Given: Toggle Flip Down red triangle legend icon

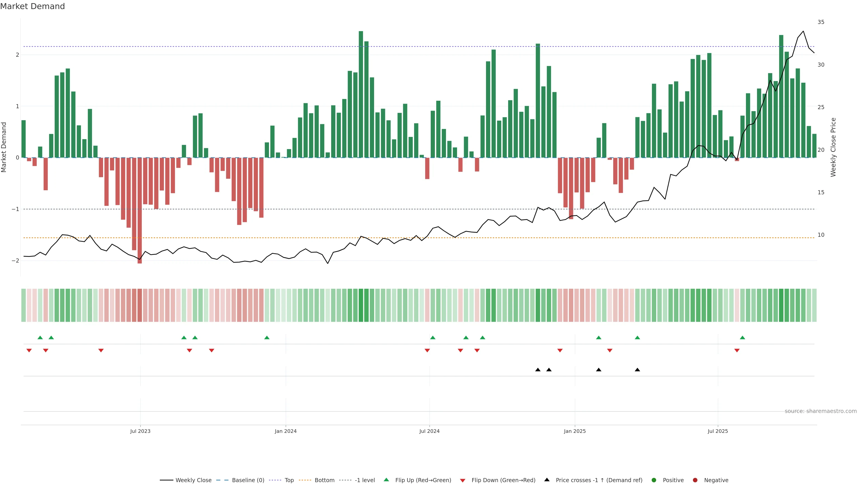Looking at the screenshot, I should tap(463, 480).
